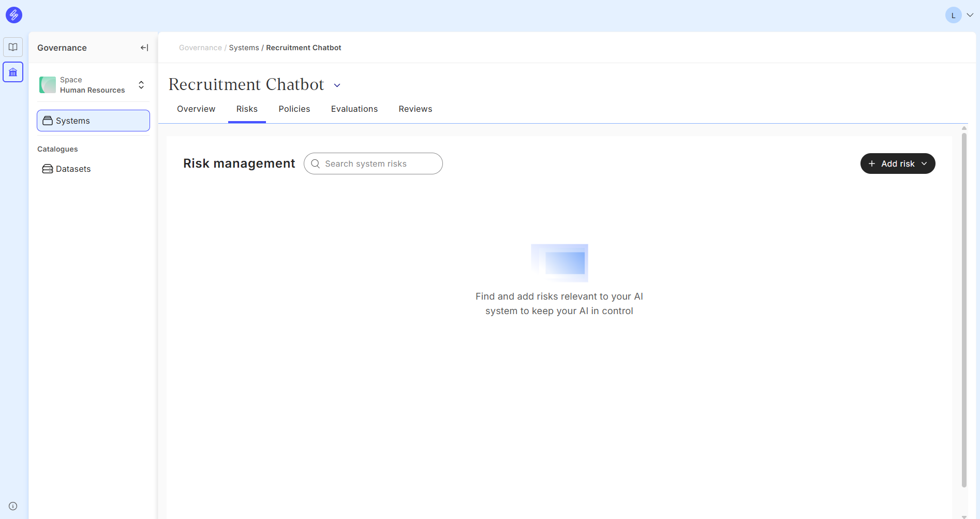Open the account menu chevron
Screen dimensions: 980x519
pos(970,15)
